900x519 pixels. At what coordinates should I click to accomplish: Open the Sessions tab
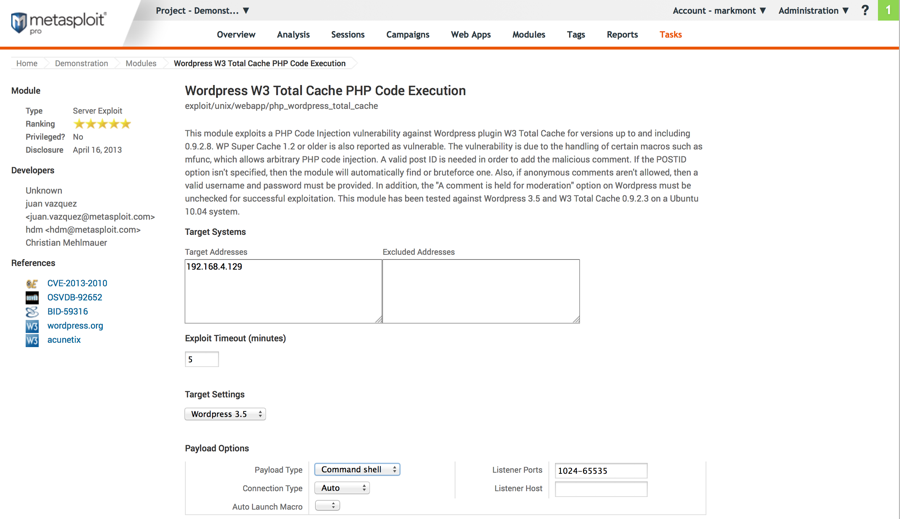(348, 34)
